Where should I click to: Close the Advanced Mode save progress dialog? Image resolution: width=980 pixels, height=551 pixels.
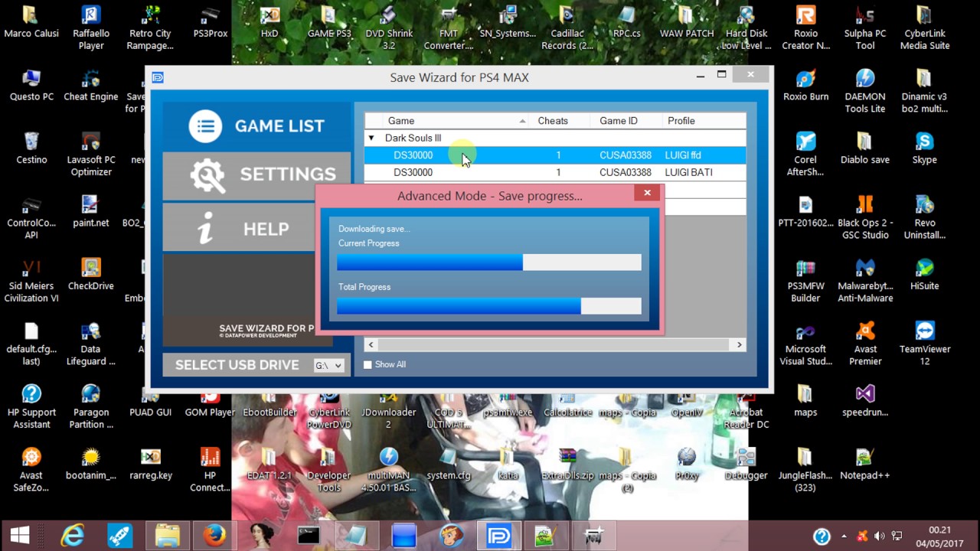(x=647, y=193)
